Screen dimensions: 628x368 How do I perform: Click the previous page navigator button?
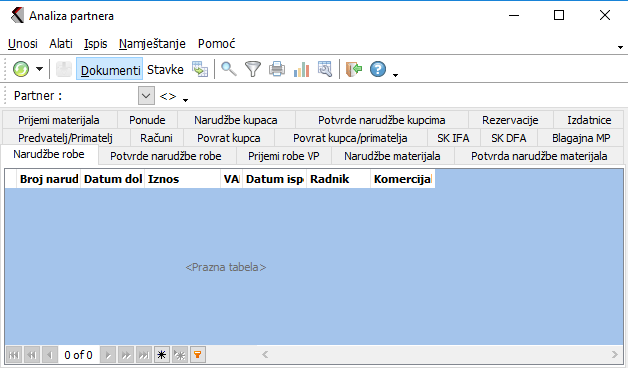click(x=32, y=355)
